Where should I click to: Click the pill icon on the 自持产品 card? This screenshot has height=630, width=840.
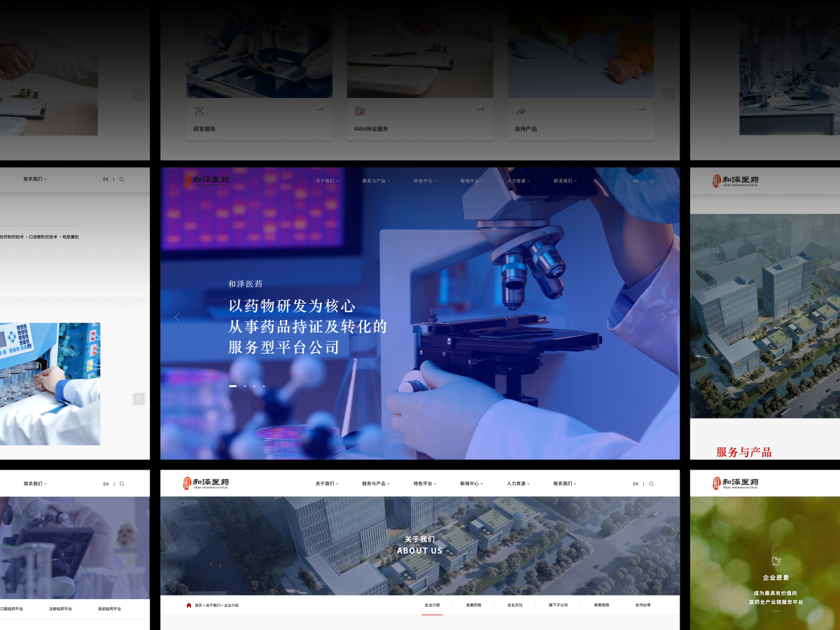pyautogui.click(x=521, y=111)
